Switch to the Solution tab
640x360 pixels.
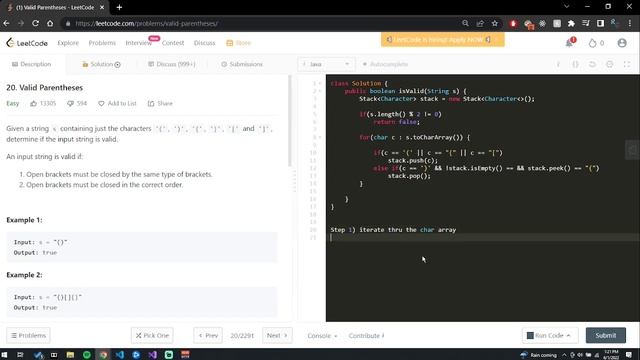(101, 64)
